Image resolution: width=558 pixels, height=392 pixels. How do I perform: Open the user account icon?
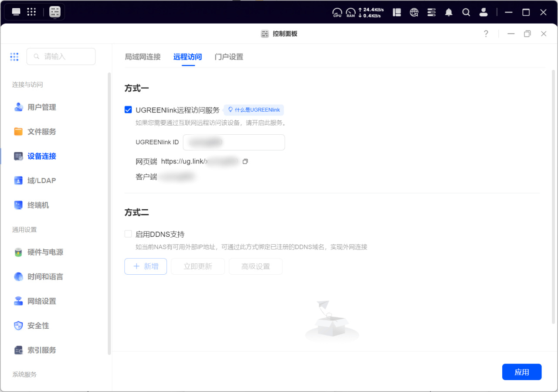coord(483,12)
